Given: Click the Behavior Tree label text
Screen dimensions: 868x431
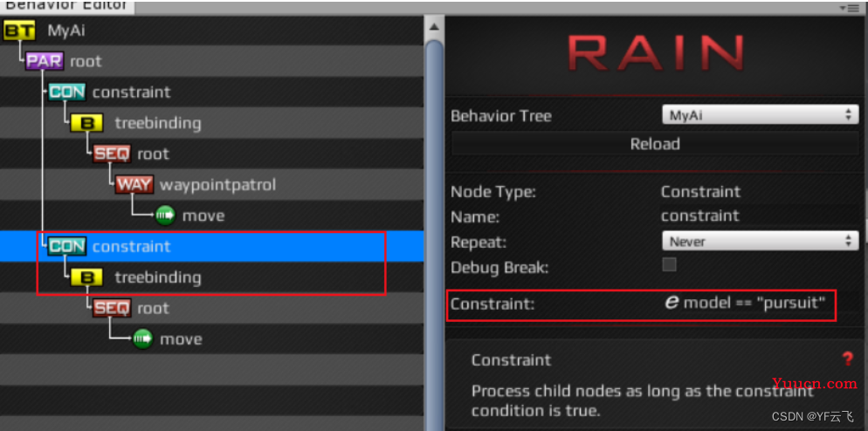Looking at the screenshot, I should click(x=501, y=116).
